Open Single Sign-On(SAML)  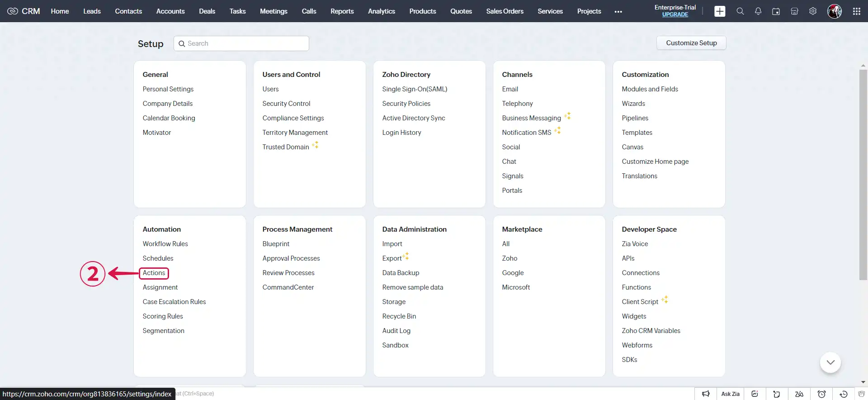[x=415, y=89]
